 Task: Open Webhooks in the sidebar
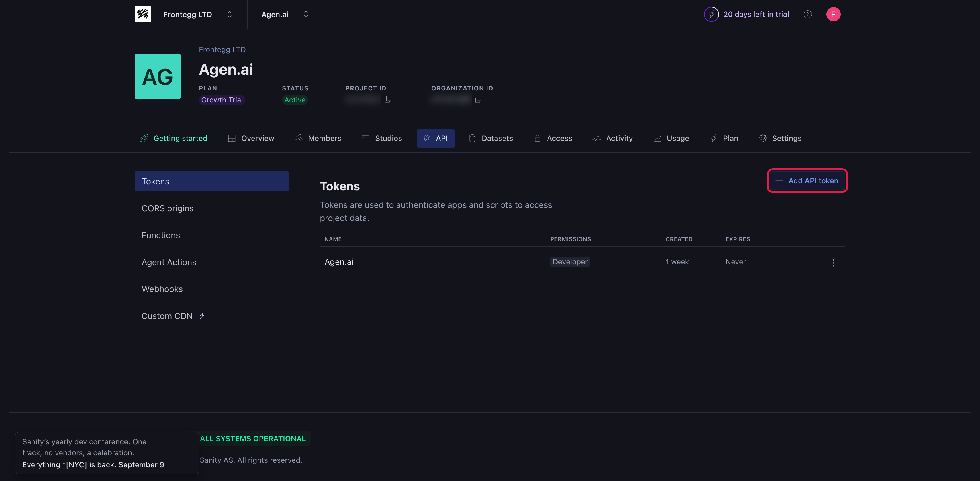pos(211,289)
